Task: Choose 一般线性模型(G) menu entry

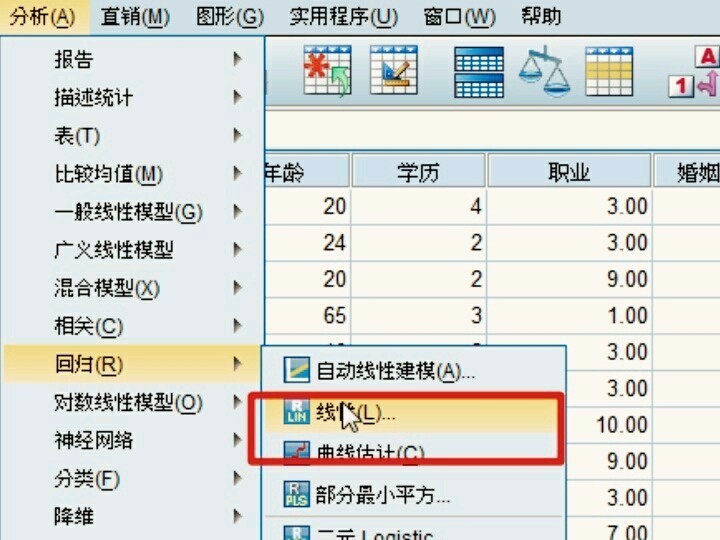Action: point(132,212)
